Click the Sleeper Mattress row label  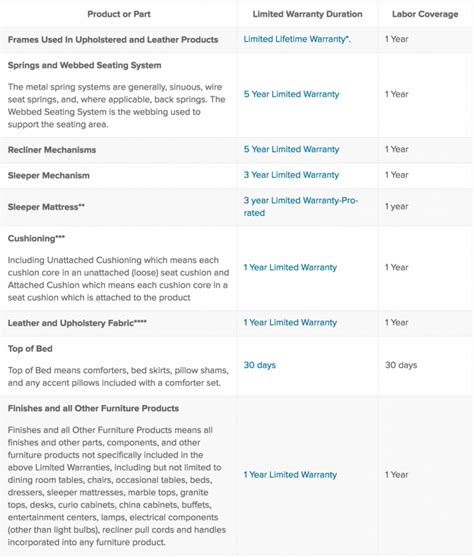point(46,207)
